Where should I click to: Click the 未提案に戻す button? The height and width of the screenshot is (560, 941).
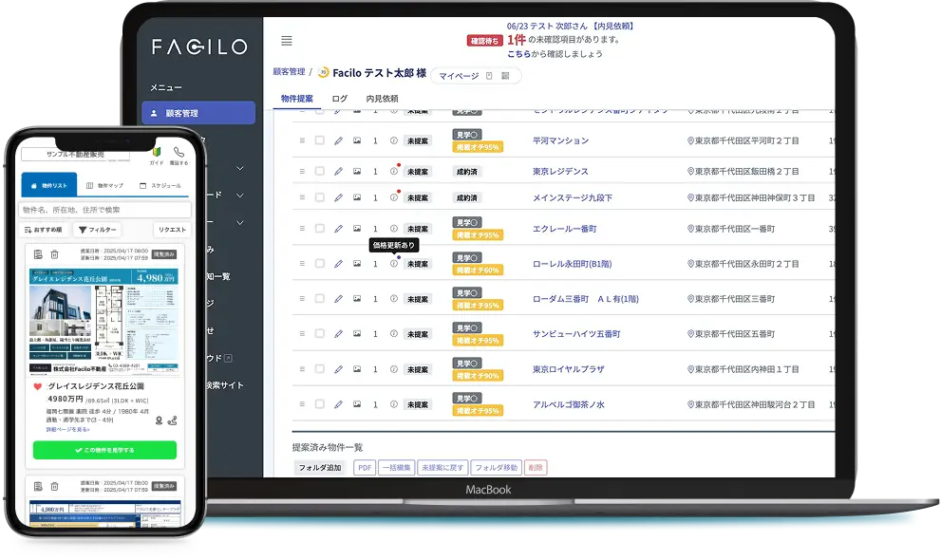(x=442, y=468)
